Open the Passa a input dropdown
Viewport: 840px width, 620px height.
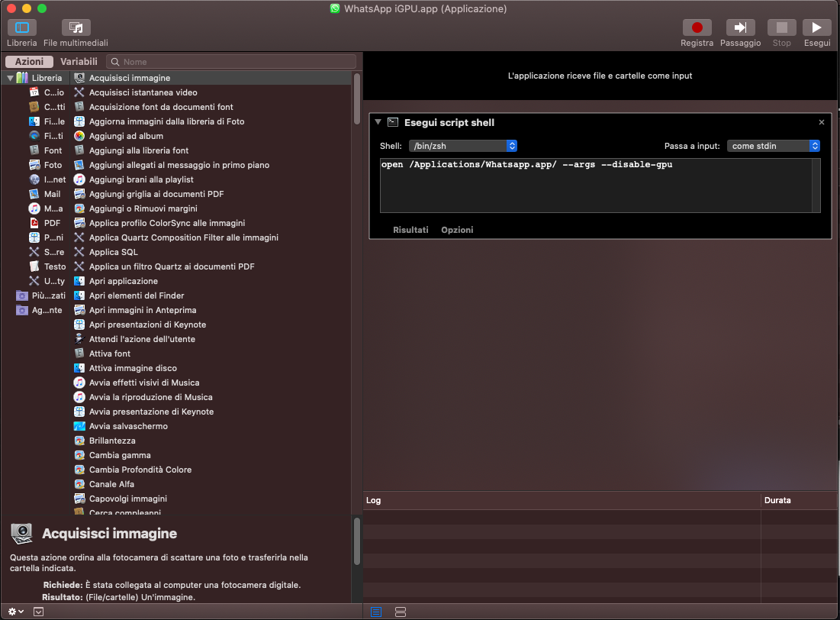(773, 145)
